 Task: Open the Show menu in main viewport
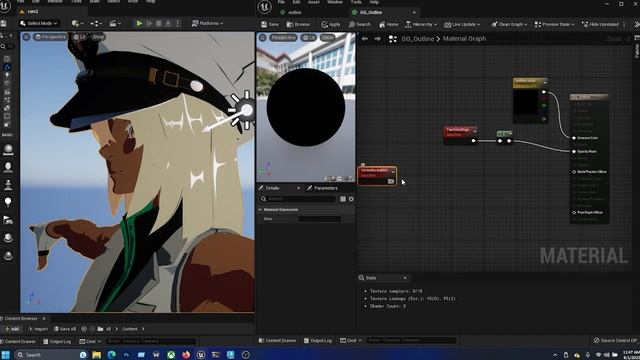coord(98,37)
